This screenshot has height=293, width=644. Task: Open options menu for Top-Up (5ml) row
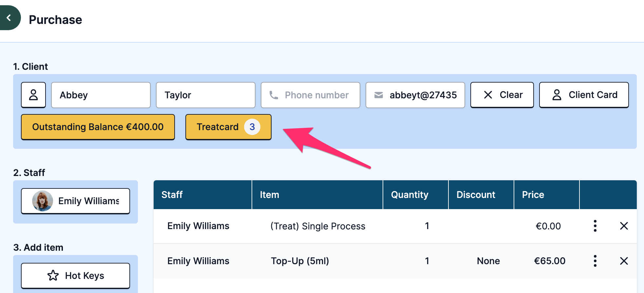pyautogui.click(x=595, y=261)
